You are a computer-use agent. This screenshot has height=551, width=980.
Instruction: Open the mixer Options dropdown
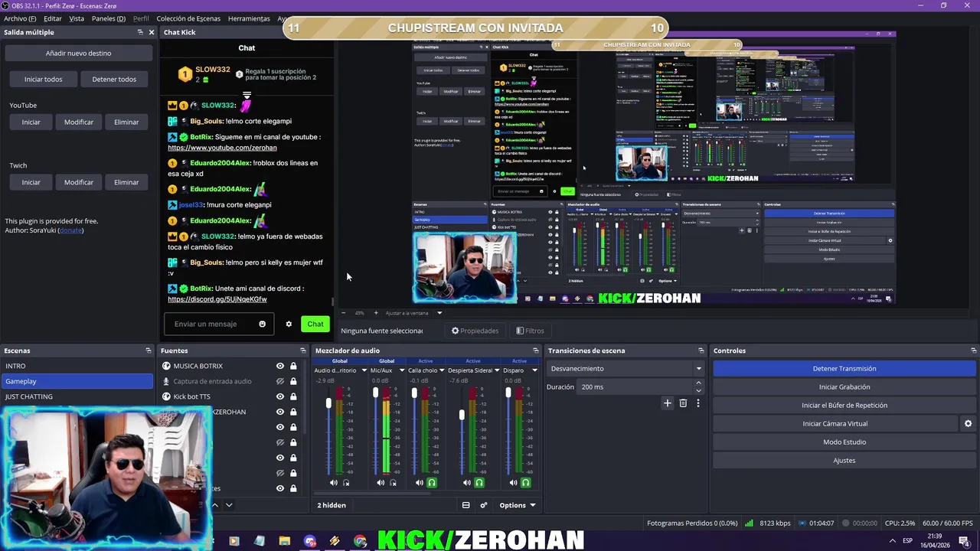point(518,505)
